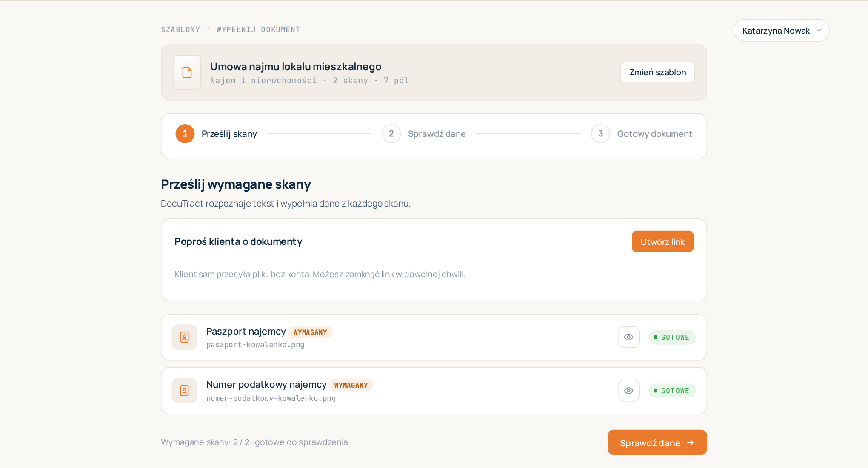Go to step 1 Prześlij skany
This screenshot has width=868, height=468.
tap(216, 134)
